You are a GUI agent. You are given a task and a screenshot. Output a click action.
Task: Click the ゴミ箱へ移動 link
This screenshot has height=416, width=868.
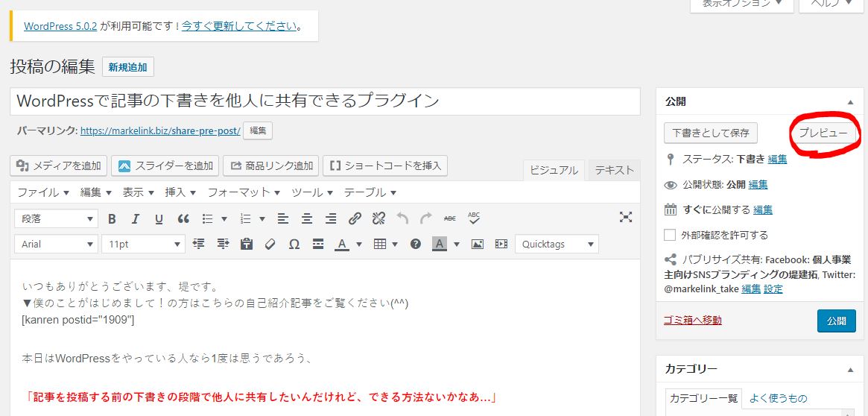click(692, 320)
